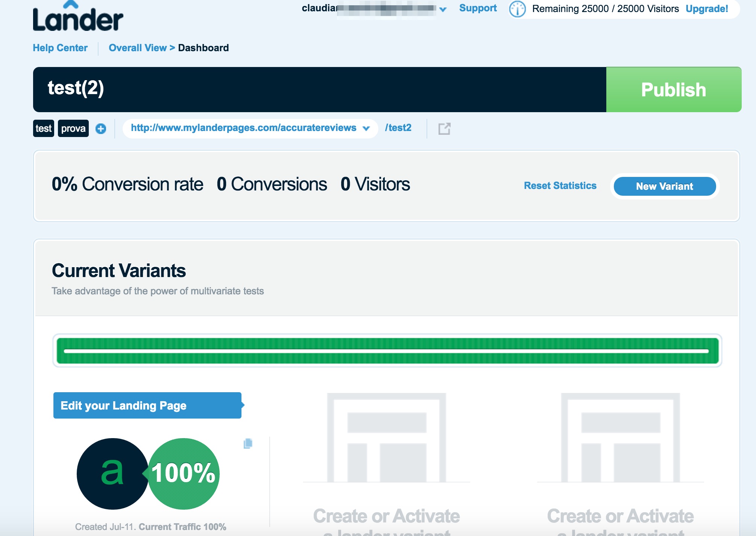Viewport: 756px width, 536px height.
Task: Click the green 100% traffic circle
Action: [184, 474]
